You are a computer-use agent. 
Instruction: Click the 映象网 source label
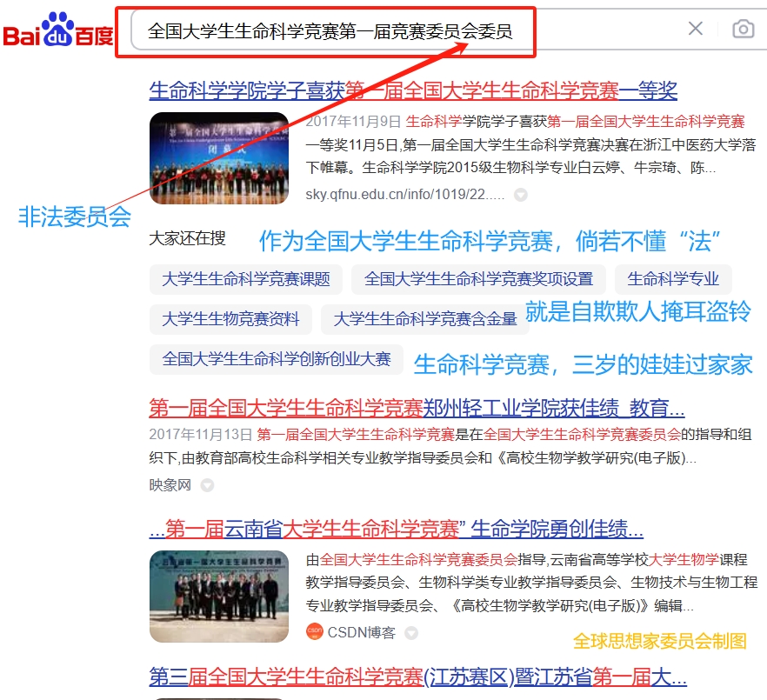tap(170, 484)
